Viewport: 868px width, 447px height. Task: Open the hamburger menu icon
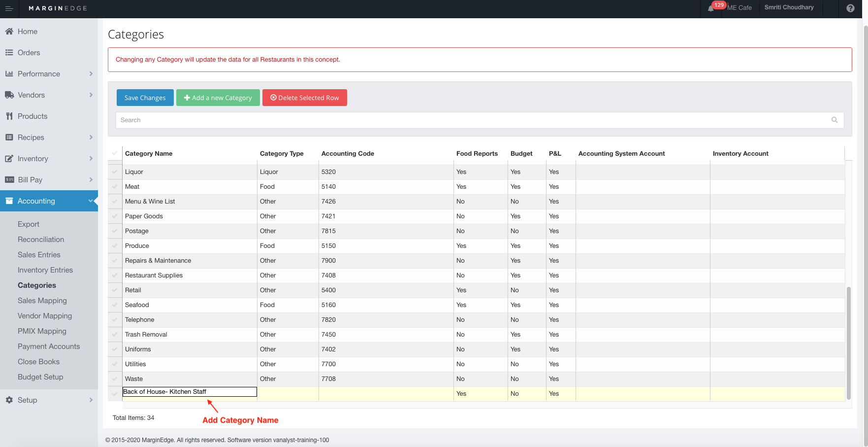click(9, 8)
